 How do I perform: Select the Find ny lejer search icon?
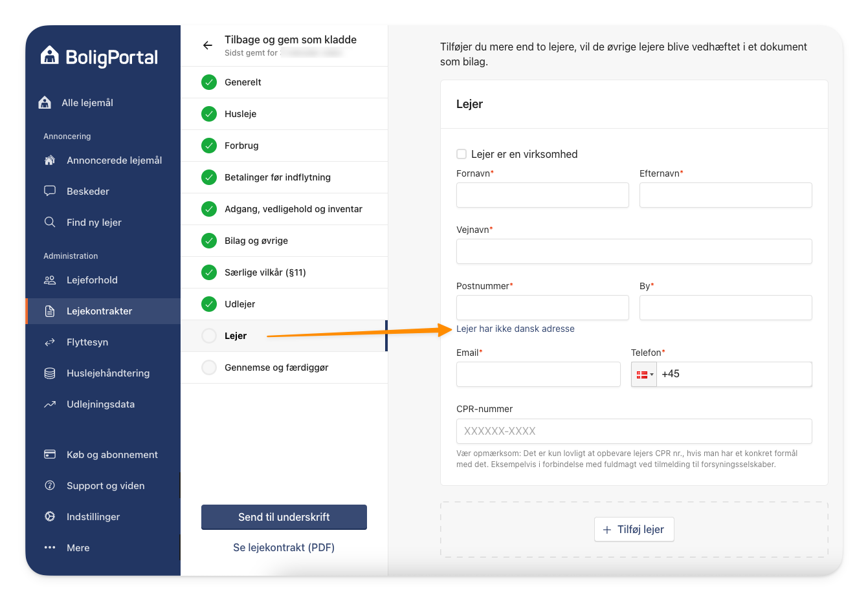coord(50,222)
